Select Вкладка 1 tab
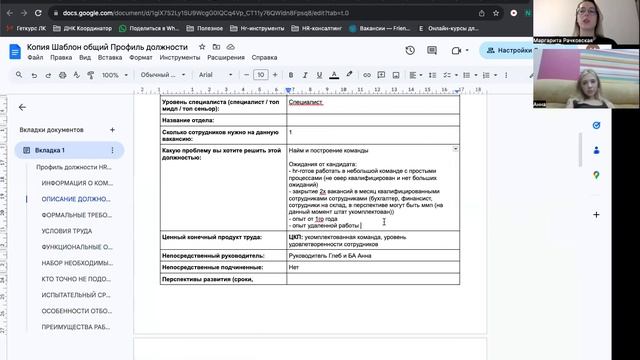The width and height of the screenshot is (640, 360). 69,150
